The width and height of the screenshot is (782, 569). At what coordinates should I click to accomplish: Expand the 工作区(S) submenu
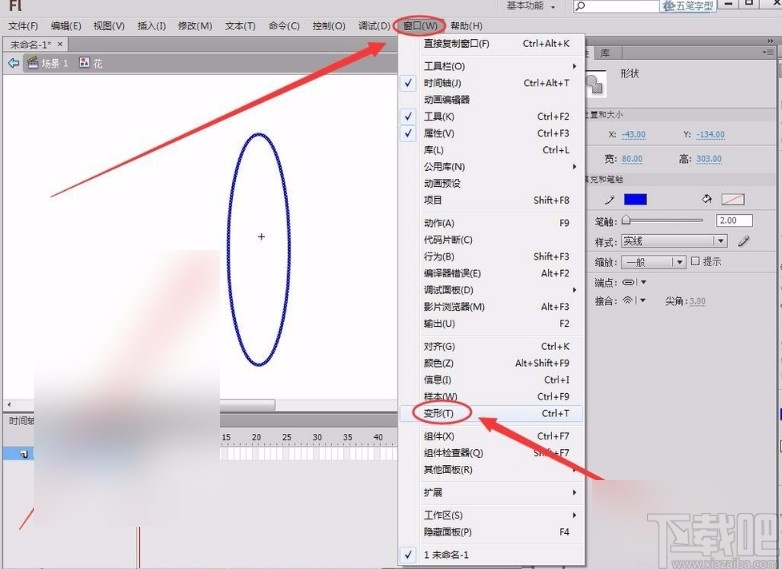tap(491, 515)
